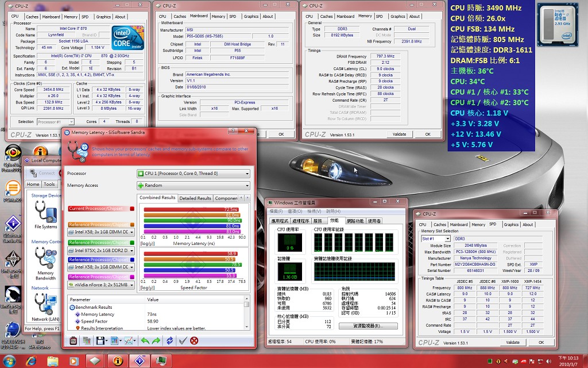Open the Slot #1 dropdown in CPU-Z SPD
The width and height of the screenshot is (588, 368).
point(436,239)
